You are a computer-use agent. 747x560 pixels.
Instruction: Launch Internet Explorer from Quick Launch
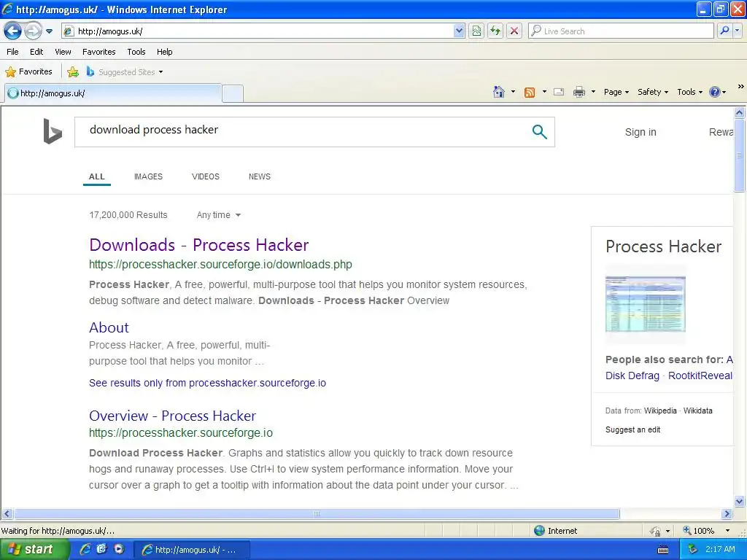85,550
